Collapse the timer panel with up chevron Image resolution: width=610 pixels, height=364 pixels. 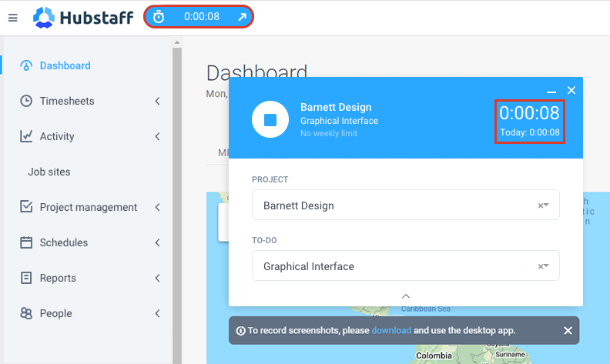click(x=406, y=296)
